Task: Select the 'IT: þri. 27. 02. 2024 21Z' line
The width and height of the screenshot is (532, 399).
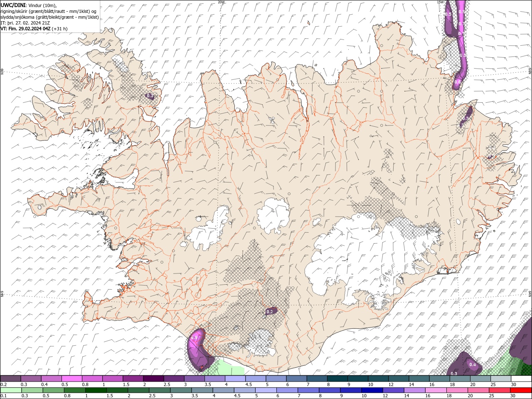Action: pos(25,23)
